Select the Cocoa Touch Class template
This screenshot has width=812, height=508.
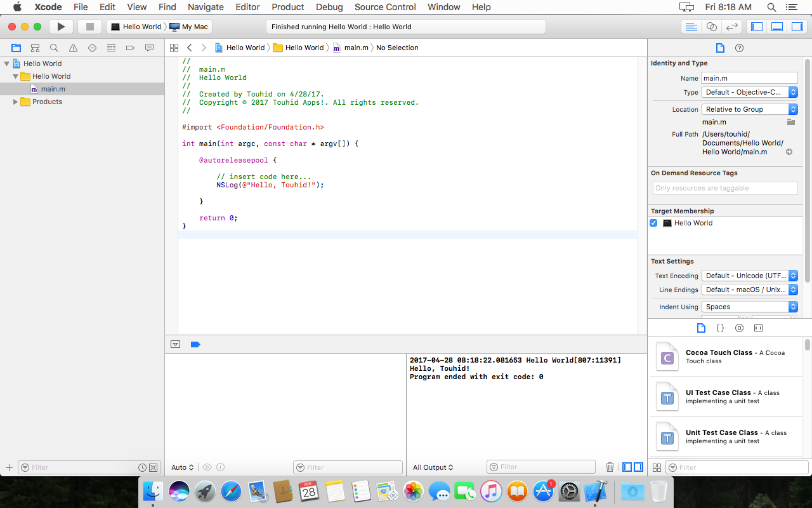tap(726, 357)
